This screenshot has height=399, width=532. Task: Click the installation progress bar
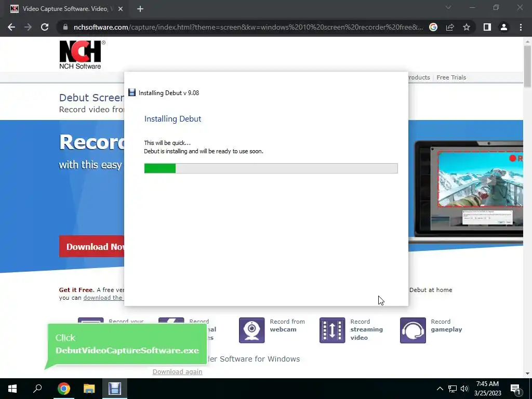pos(271,168)
